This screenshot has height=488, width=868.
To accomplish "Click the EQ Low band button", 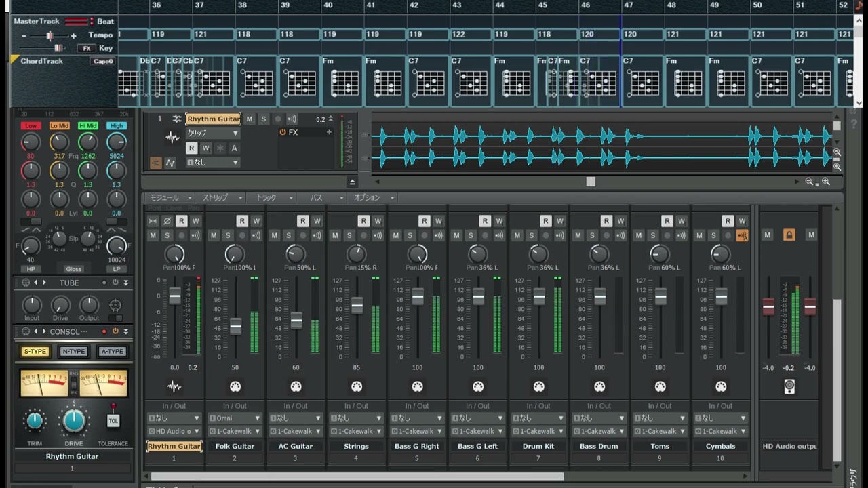I will coord(31,126).
